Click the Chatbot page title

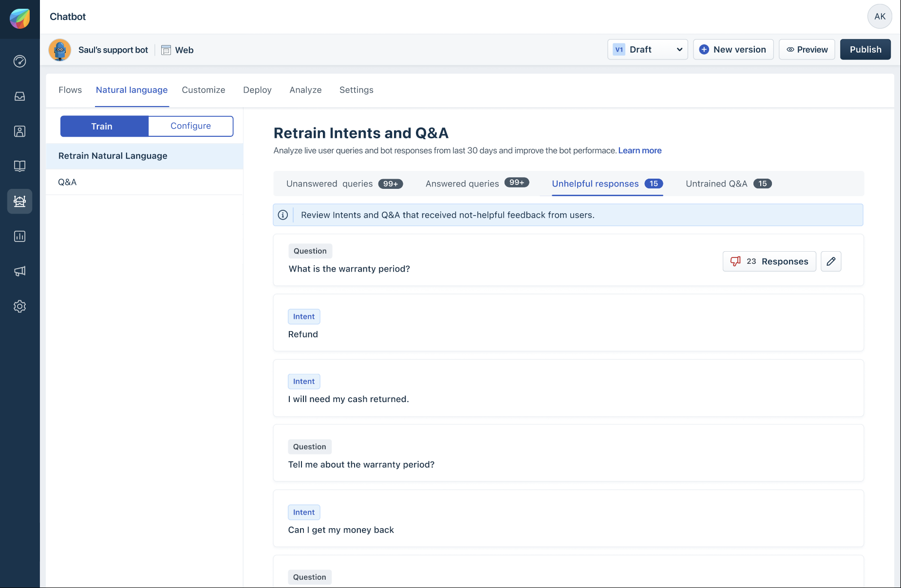tap(68, 17)
